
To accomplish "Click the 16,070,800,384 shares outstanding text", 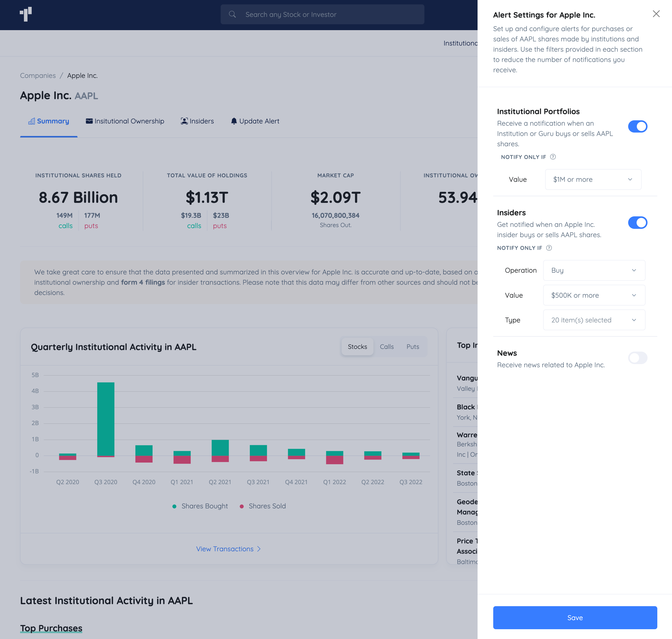I will (335, 216).
